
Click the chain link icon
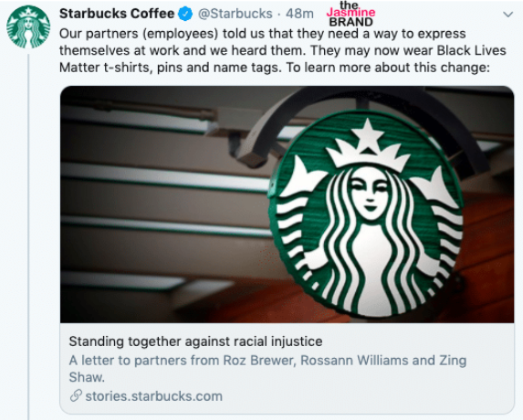pos(76,395)
